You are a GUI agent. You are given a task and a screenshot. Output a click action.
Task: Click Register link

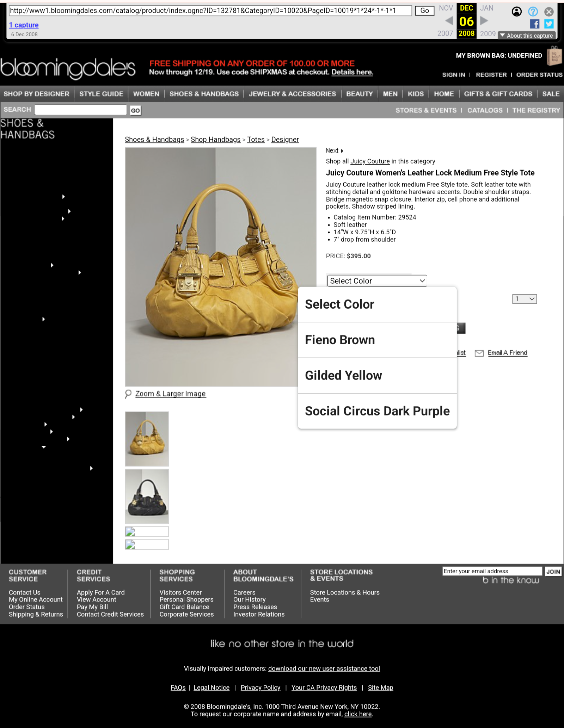click(491, 75)
